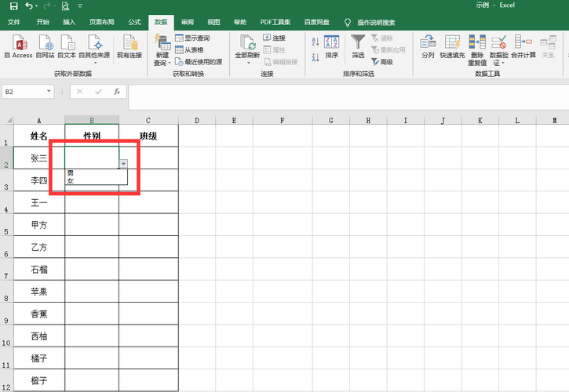Open the 帮助 ribbon tab

point(240,22)
